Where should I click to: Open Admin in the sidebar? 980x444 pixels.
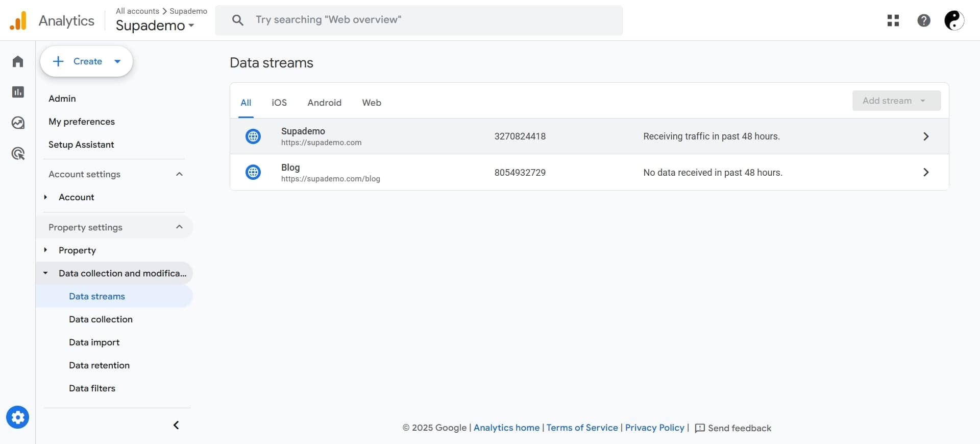click(x=62, y=99)
